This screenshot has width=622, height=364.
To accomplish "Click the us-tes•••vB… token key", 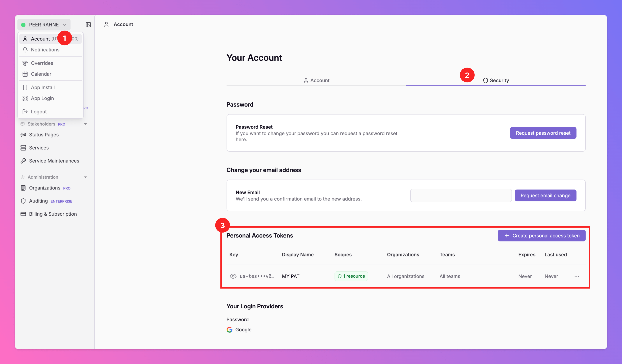I will pyautogui.click(x=257, y=276).
